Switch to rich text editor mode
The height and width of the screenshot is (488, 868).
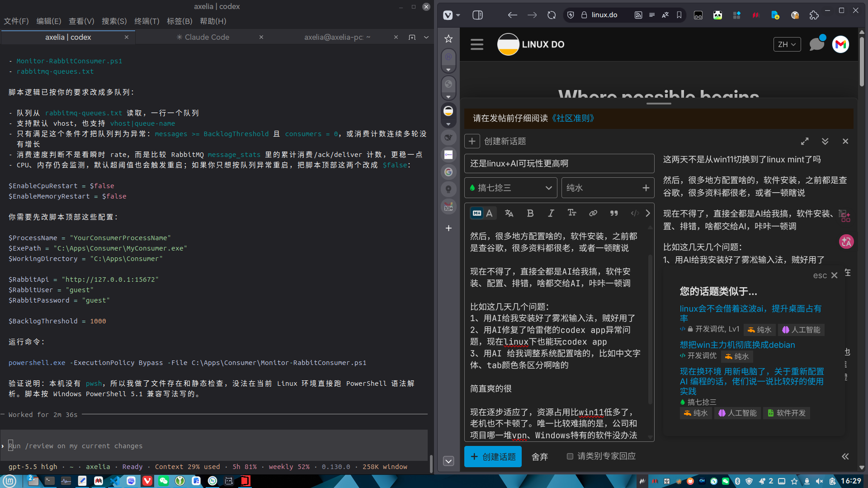[x=490, y=213]
